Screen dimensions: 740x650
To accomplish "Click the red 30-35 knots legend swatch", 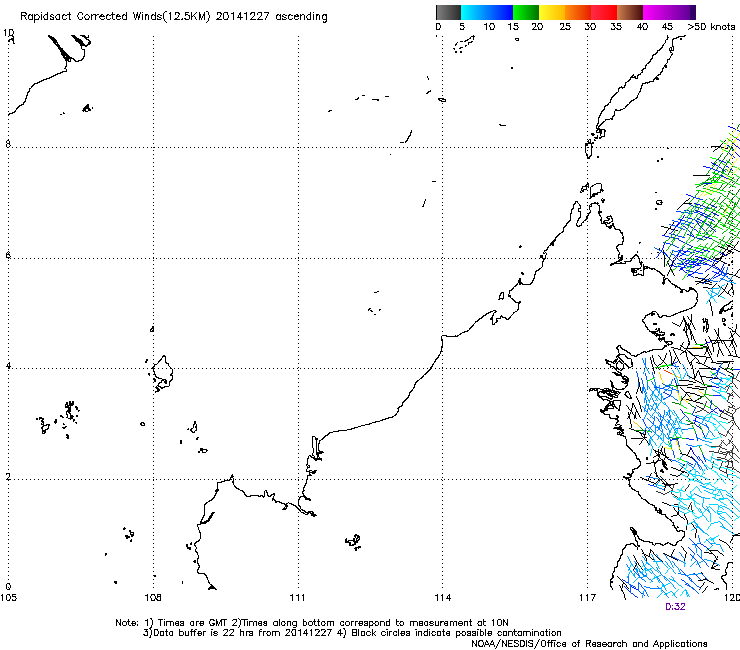I will tap(604, 12).
